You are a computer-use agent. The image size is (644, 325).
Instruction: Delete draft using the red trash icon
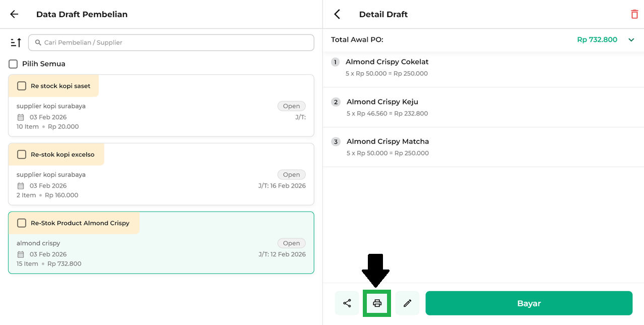click(x=634, y=14)
